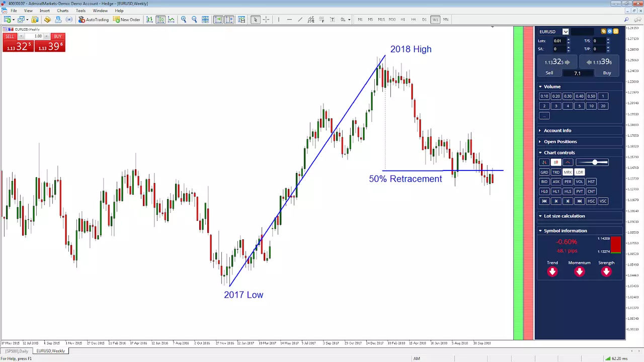Click the red SELL one-click button
This screenshot has width=644, height=362.
(10, 36)
